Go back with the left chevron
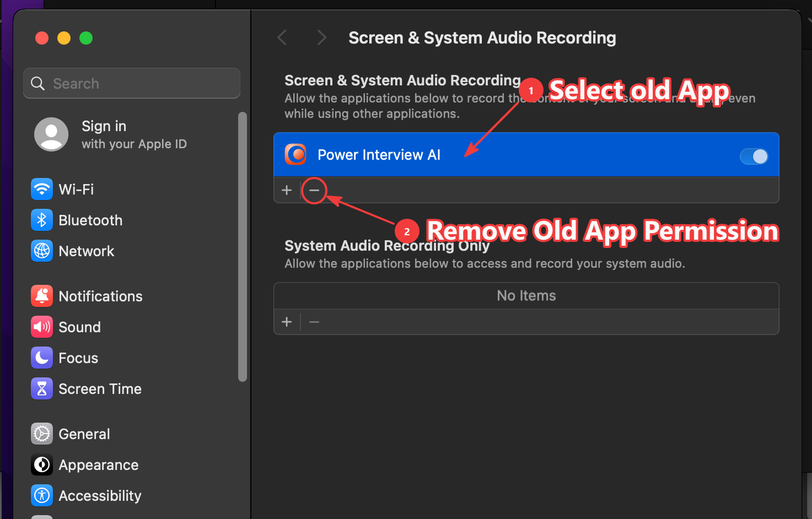This screenshot has width=812, height=519. pos(282,37)
